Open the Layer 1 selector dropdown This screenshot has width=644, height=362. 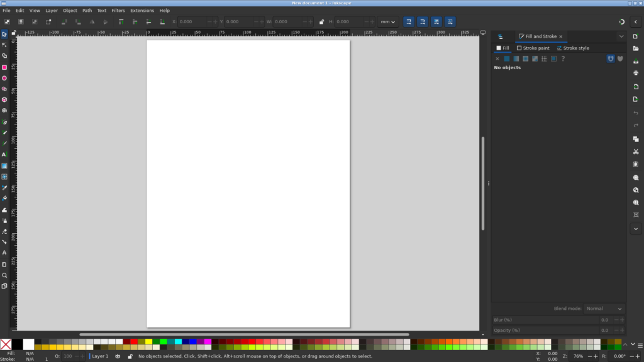click(x=99, y=356)
